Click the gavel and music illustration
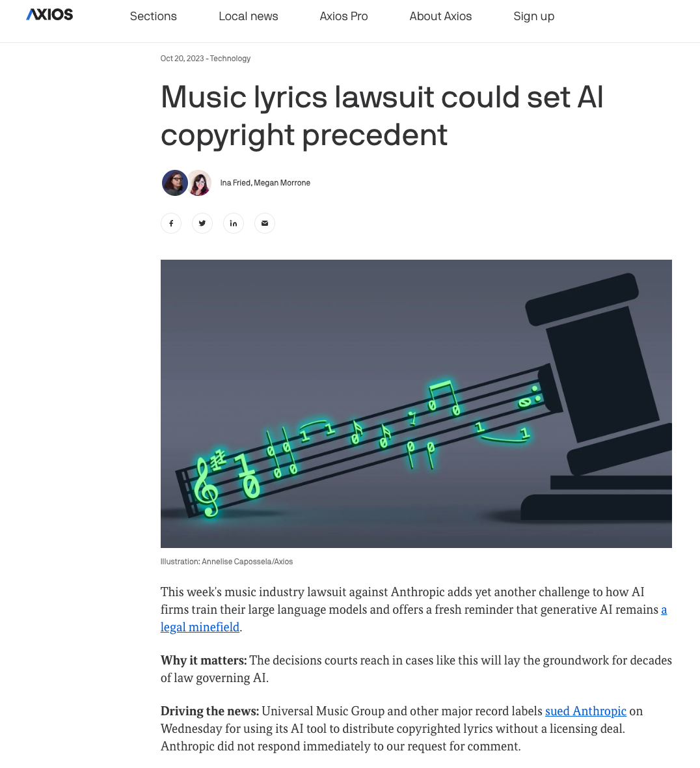Screen dimensions: 700x768 416,404
